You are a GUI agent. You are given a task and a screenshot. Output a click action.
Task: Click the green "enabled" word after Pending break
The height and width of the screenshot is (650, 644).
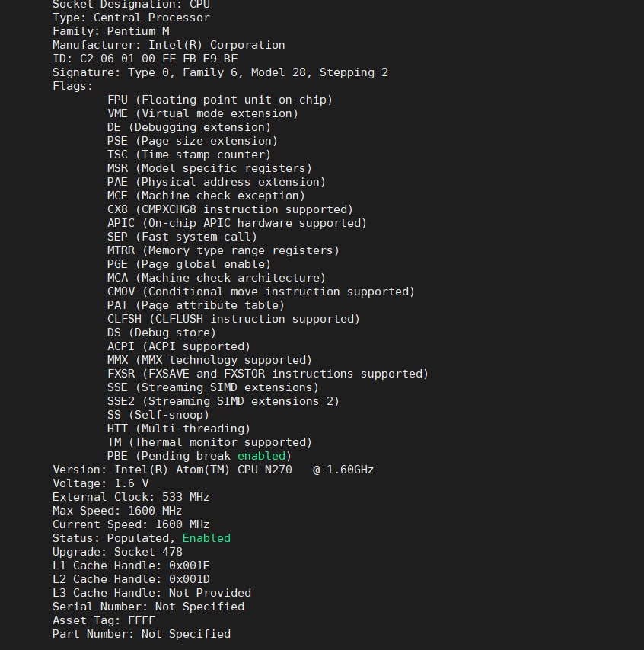(261, 456)
